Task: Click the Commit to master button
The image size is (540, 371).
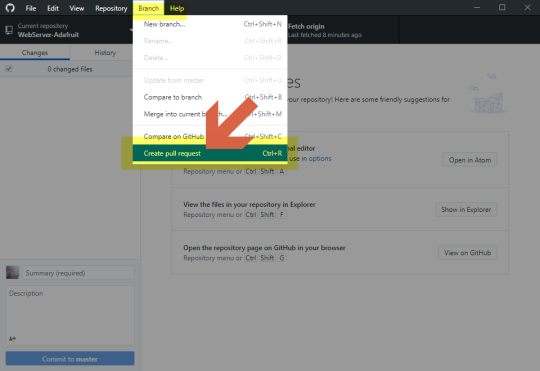Action: click(70, 359)
